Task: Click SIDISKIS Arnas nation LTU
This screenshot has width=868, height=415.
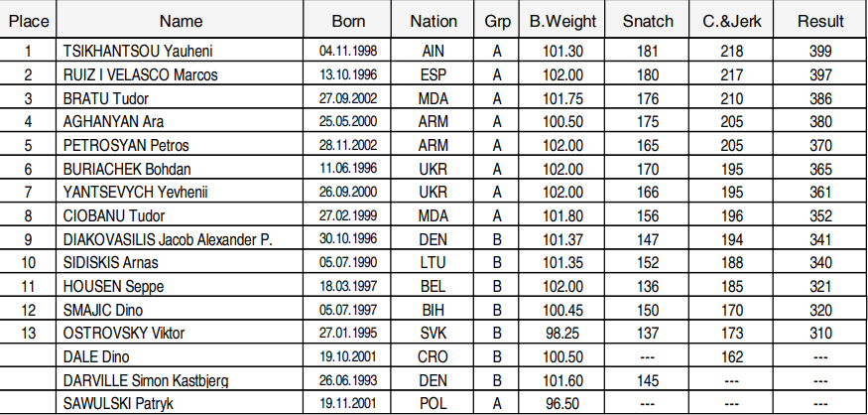Action: 433,262
